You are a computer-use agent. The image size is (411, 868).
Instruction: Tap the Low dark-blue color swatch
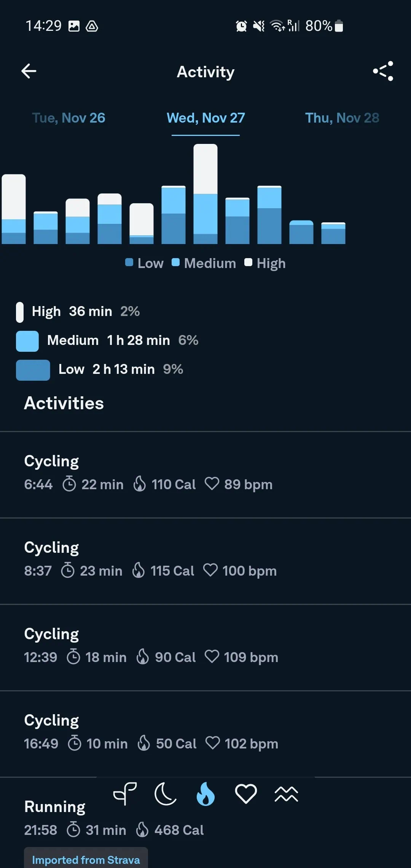coord(33,370)
